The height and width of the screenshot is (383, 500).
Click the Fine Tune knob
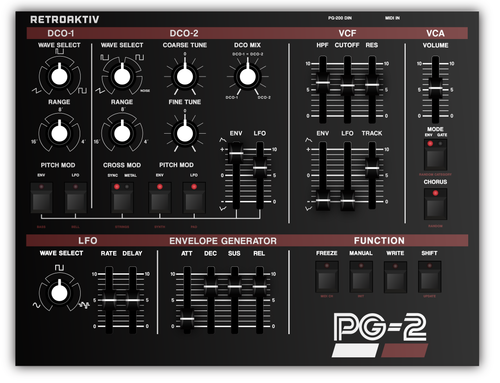[x=185, y=133]
